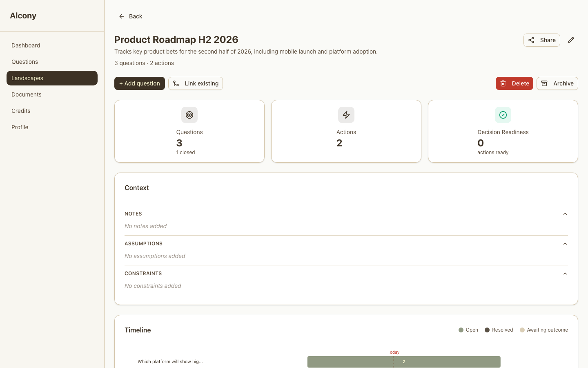Click the Open legend color dot

pos(461,330)
